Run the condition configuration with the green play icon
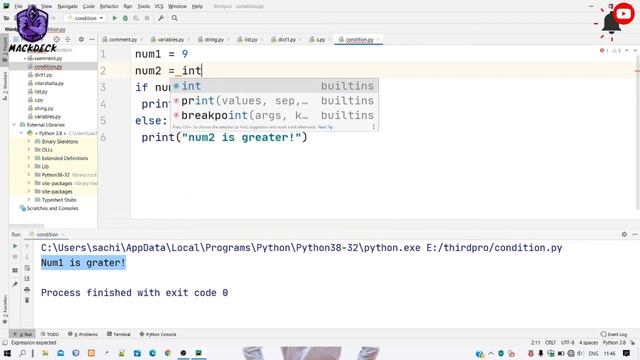 (x=115, y=18)
